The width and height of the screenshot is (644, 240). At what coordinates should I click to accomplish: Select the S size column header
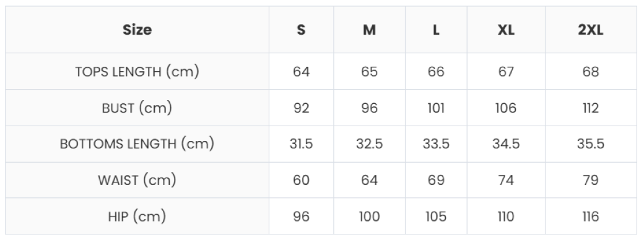point(302,30)
